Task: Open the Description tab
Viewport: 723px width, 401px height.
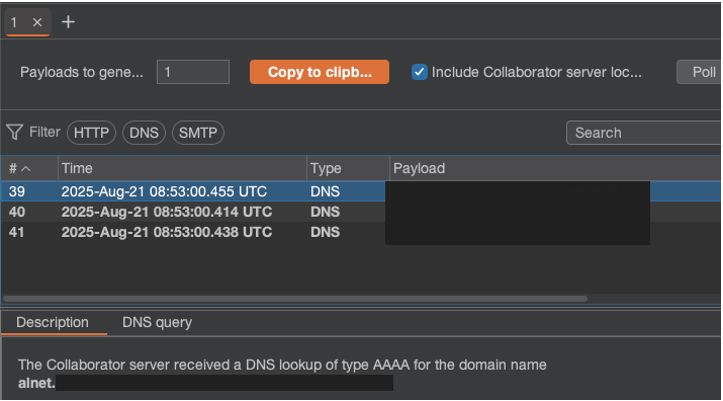Action: pyautogui.click(x=52, y=323)
